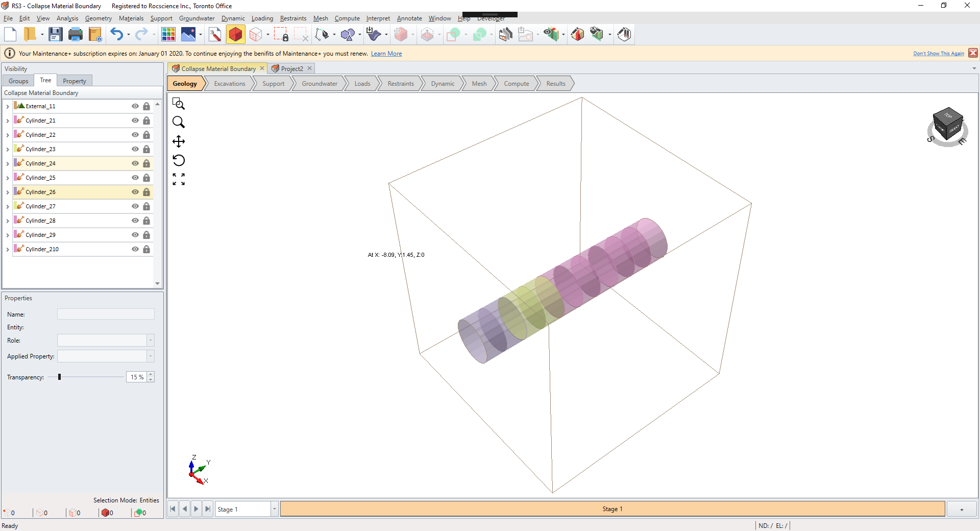Select the pan move tool in viewport
Screen dimensions: 980x531
(179, 141)
